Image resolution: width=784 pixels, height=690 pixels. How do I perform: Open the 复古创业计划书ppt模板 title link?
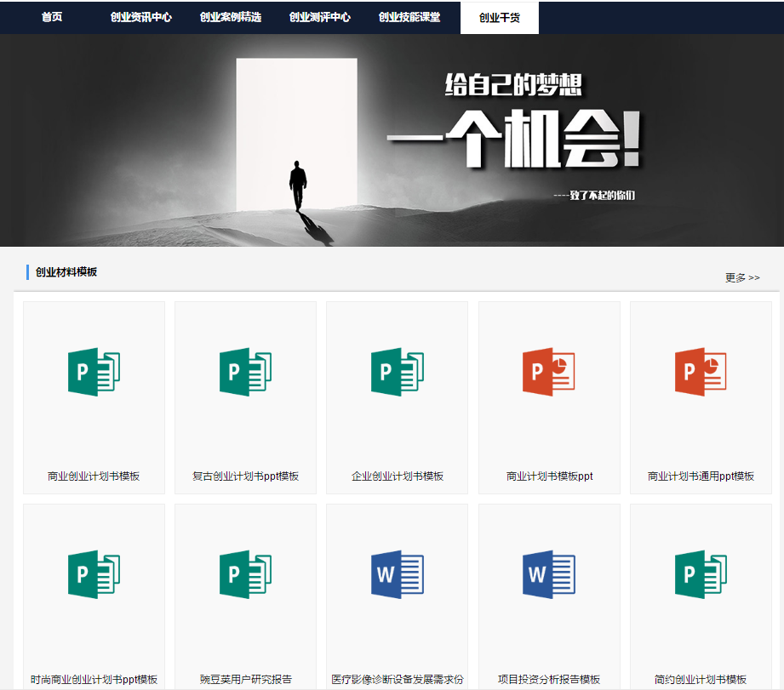pyautogui.click(x=245, y=476)
